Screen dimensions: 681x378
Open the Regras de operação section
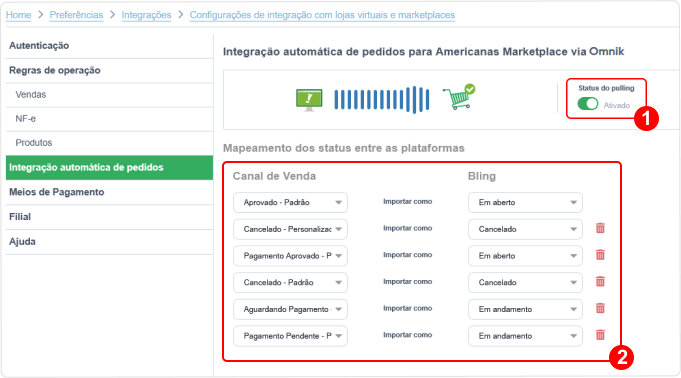109,70
